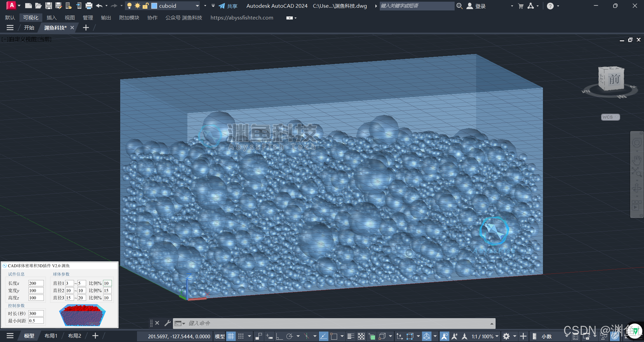Click the 时长(秒) input field with 300
This screenshot has width=644, height=342.
[36, 313]
